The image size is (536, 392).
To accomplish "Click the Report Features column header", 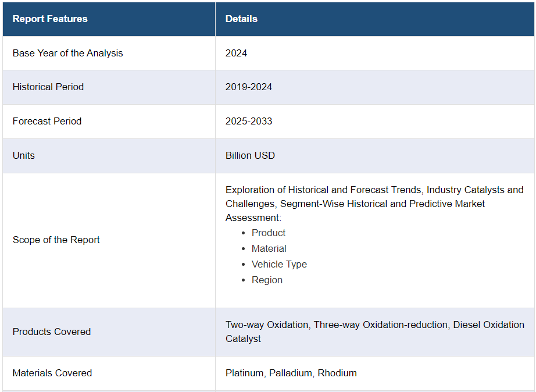I will pos(50,19).
